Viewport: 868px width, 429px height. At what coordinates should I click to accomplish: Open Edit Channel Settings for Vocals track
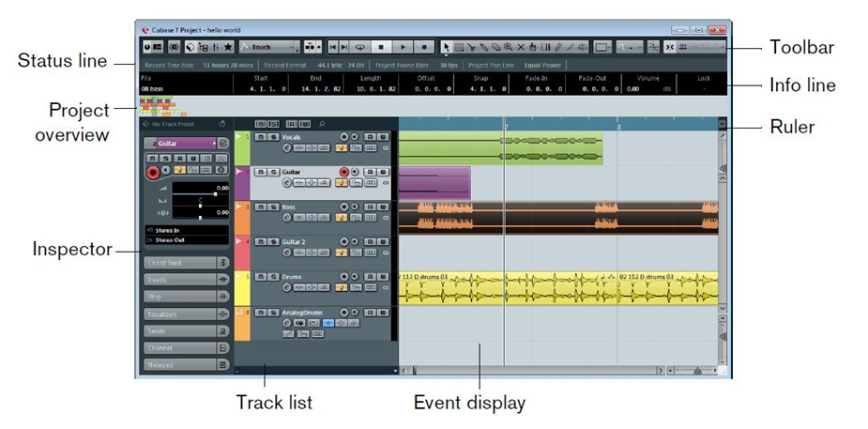tap(287, 147)
